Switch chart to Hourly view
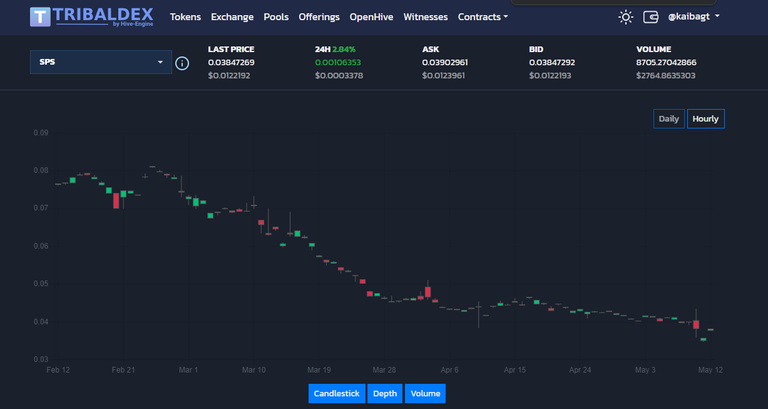768x409 pixels. [705, 119]
